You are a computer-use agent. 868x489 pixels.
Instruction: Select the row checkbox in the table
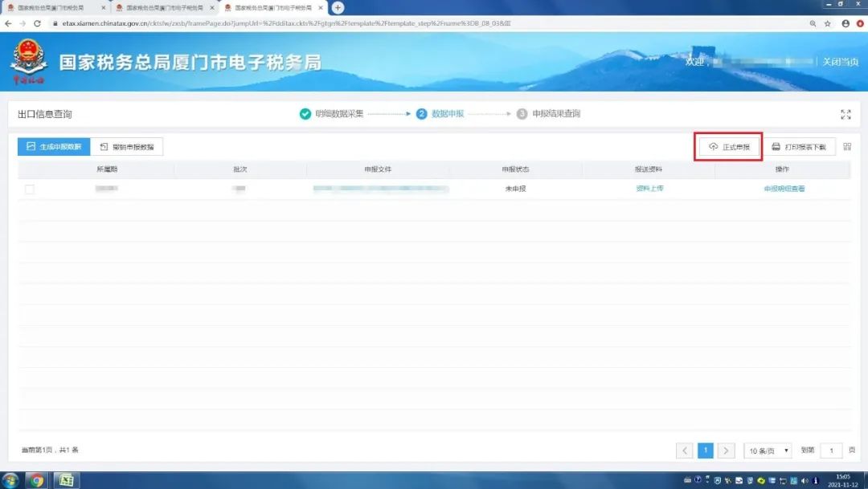pos(30,189)
